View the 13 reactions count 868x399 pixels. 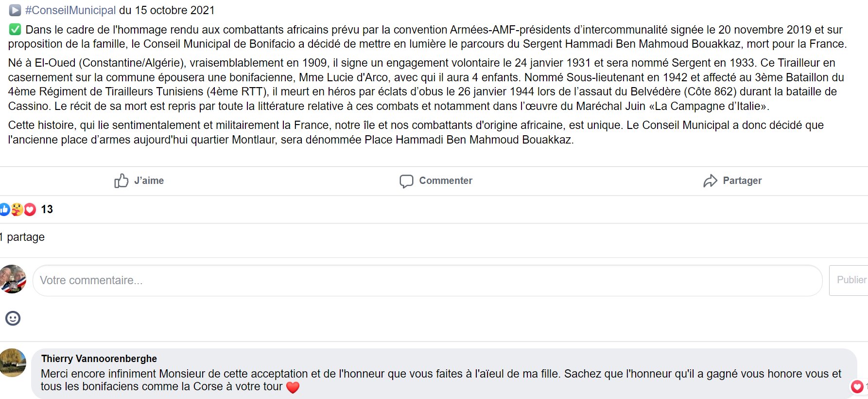click(x=47, y=209)
